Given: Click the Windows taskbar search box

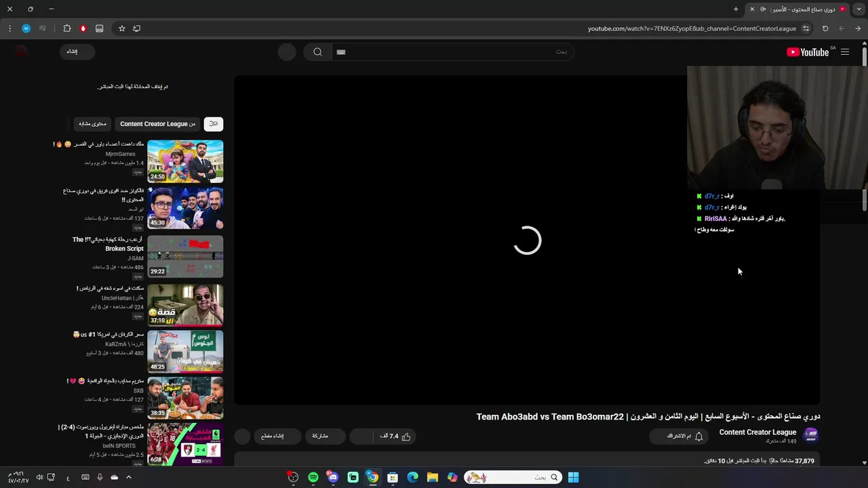Looking at the screenshot, I should [x=513, y=477].
